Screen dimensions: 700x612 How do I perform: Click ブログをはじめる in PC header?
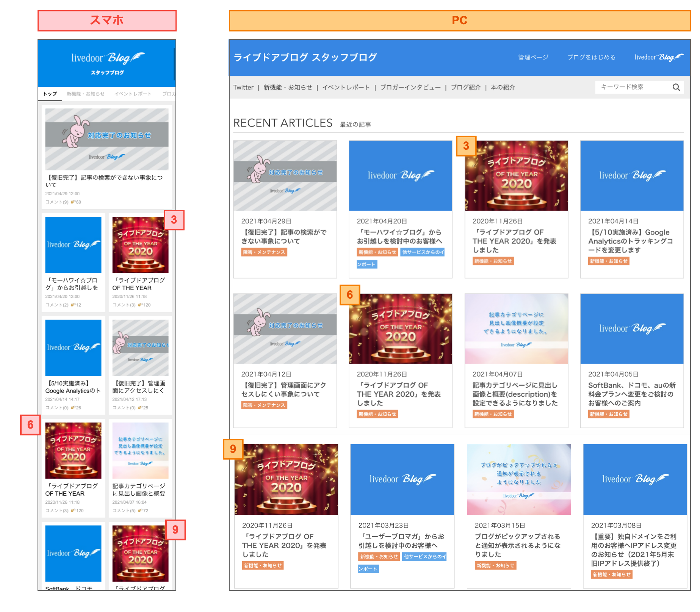591,57
